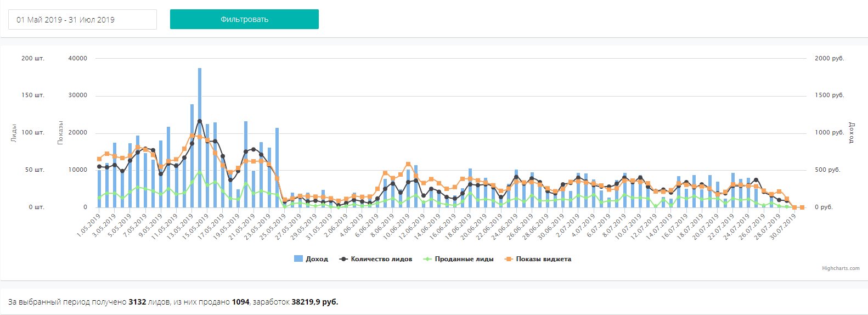The image size is (868, 315).
Task: Open the Highcharts.com credit link
Action: [841, 268]
